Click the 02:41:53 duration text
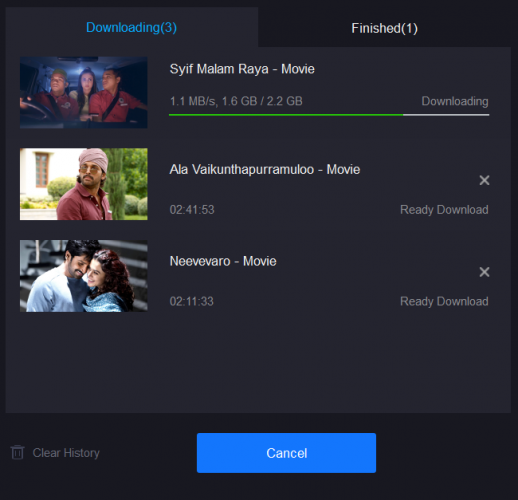This screenshot has height=500, width=518. [192, 210]
